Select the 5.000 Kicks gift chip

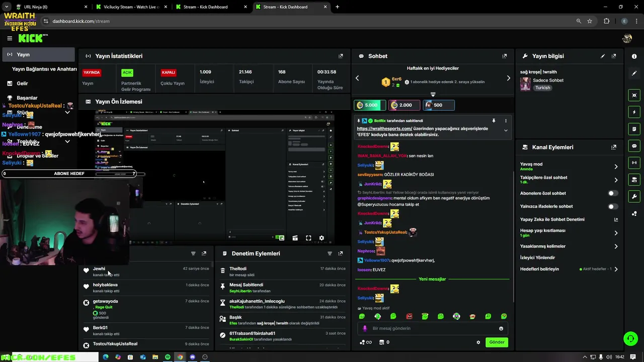click(369, 105)
